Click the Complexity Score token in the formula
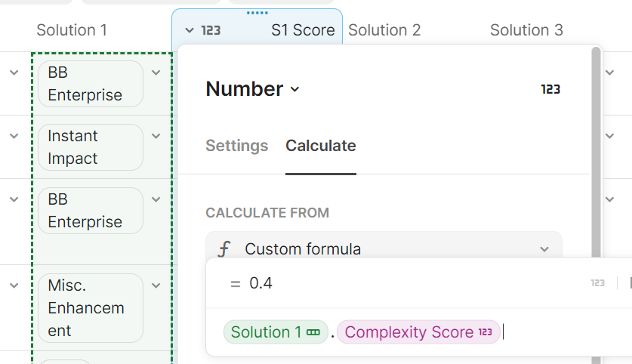 click(418, 332)
